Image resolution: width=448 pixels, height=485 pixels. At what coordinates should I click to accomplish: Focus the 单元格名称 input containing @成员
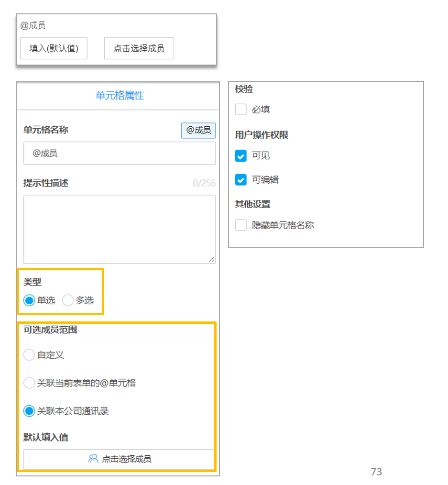click(120, 153)
